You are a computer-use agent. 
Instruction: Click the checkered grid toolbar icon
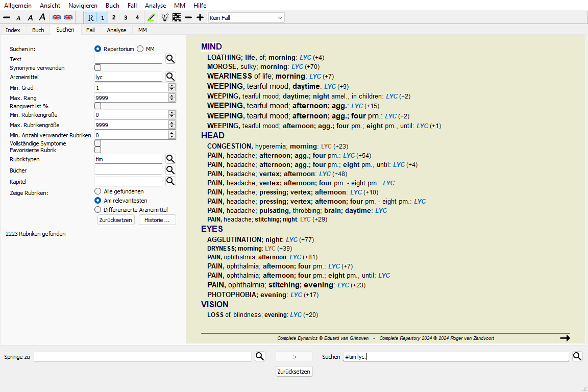(177, 17)
